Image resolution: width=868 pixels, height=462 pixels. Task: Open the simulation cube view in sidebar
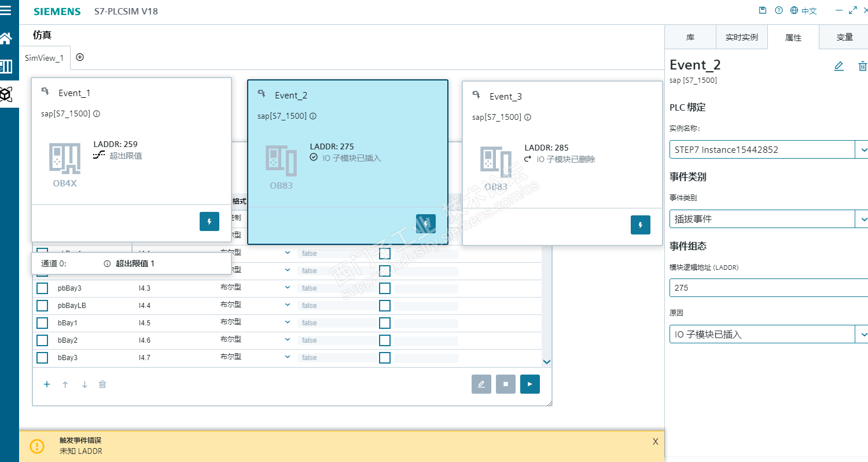(x=6, y=94)
